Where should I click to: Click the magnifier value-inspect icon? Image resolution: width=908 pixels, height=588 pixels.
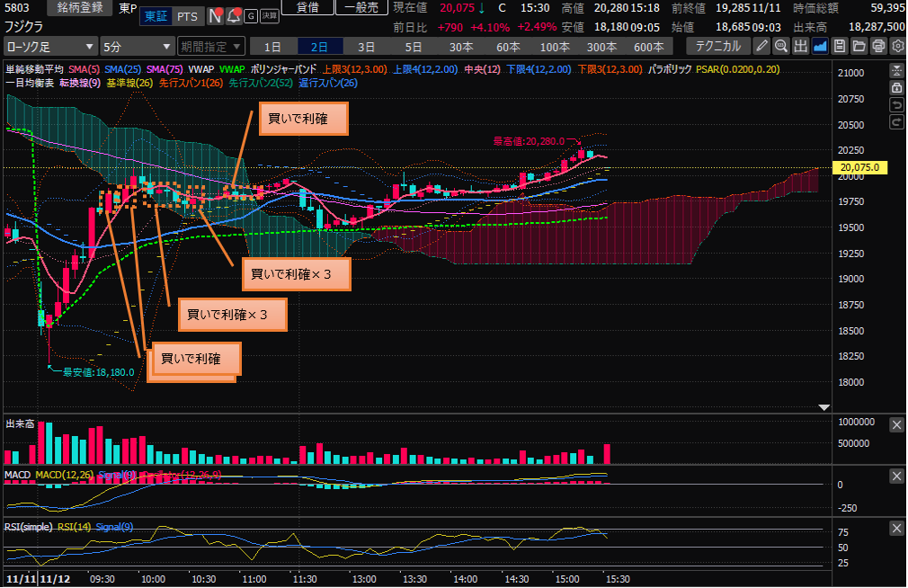coord(781,46)
